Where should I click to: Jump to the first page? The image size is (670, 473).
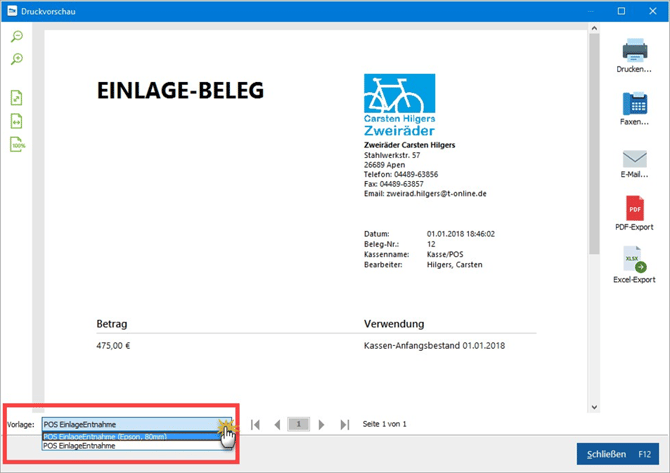tap(256, 425)
